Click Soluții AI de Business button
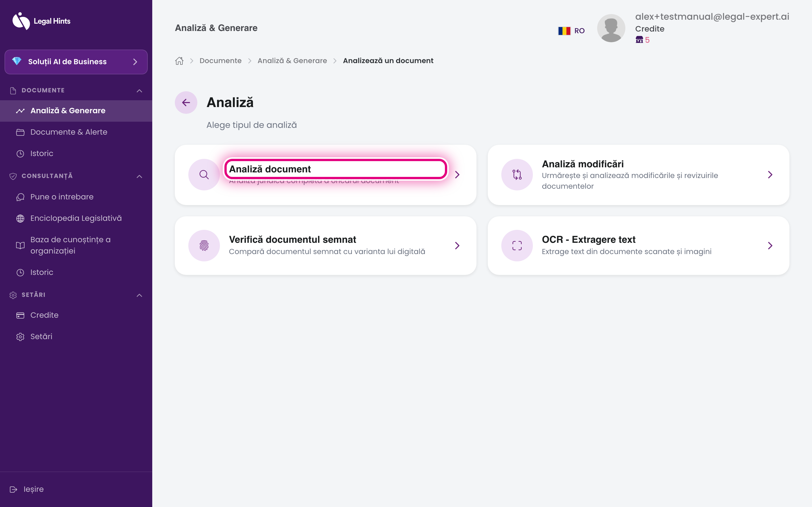 pyautogui.click(x=76, y=62)
